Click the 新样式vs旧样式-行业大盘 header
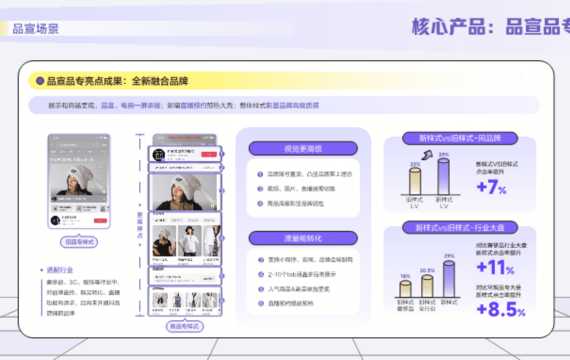This screenshot has height=360, width=570. point(460,228)
